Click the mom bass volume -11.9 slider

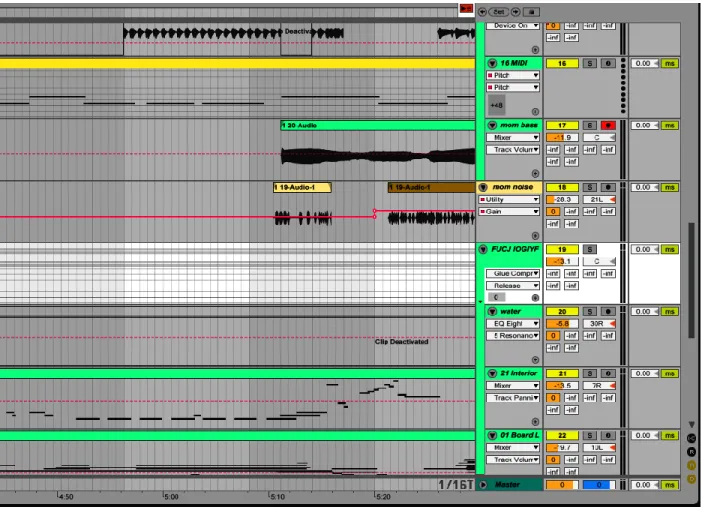click(562, 137)
